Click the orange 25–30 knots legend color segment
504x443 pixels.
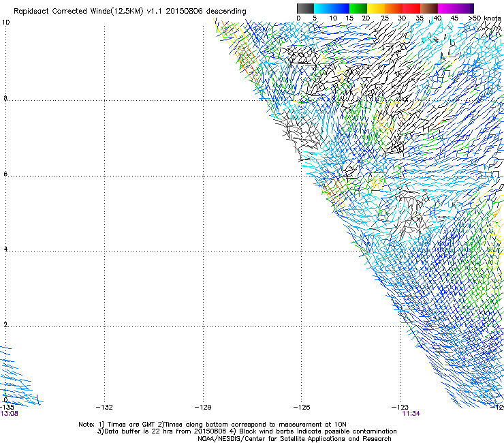point(394,8)
